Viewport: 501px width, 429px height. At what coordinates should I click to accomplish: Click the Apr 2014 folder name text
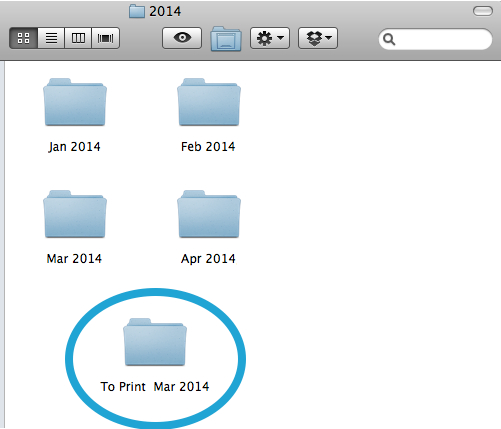(208, 259)
